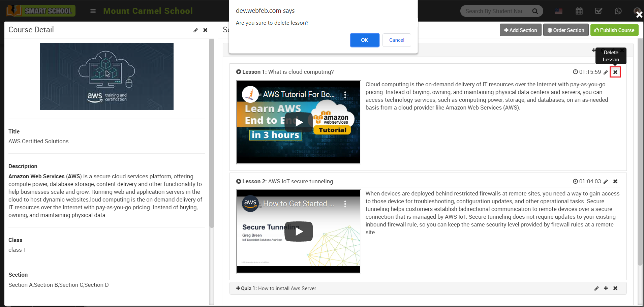Edit the Course Detail with pencil icon
644x307 pixels.
(195, 30)
